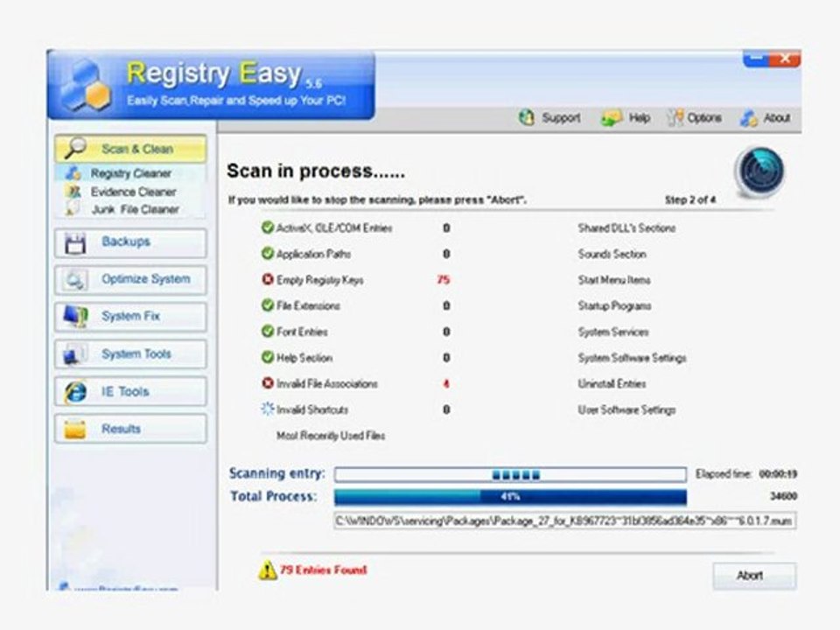Click the Startup Programs label
This screenshot has width=840, height=630.
click(x=614, y=306)
